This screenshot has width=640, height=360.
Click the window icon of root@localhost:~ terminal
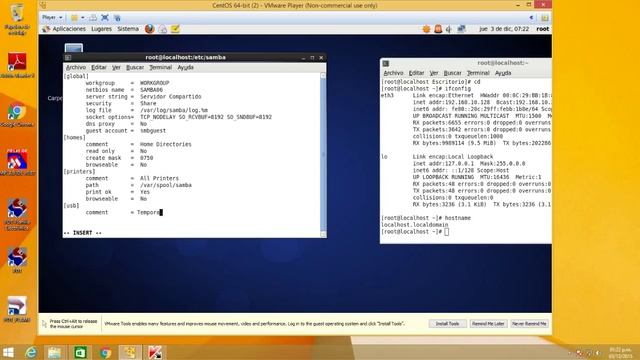386,63
